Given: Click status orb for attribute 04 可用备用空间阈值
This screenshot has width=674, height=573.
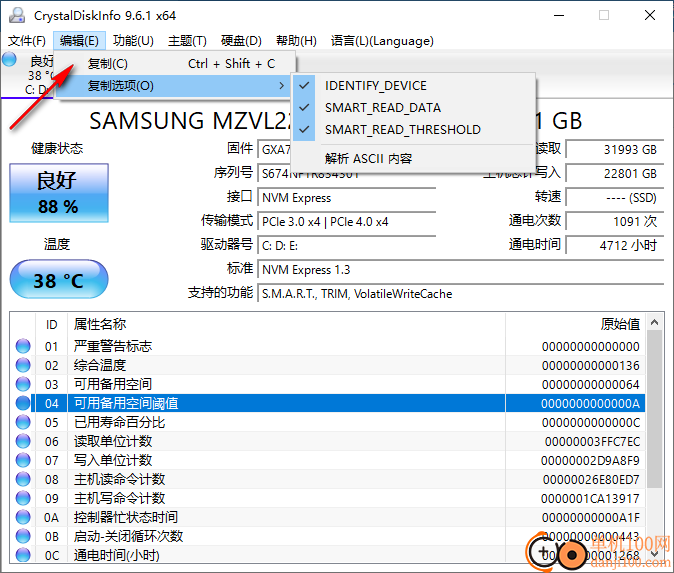Looking at the screenshot, I should coord(23,403).
